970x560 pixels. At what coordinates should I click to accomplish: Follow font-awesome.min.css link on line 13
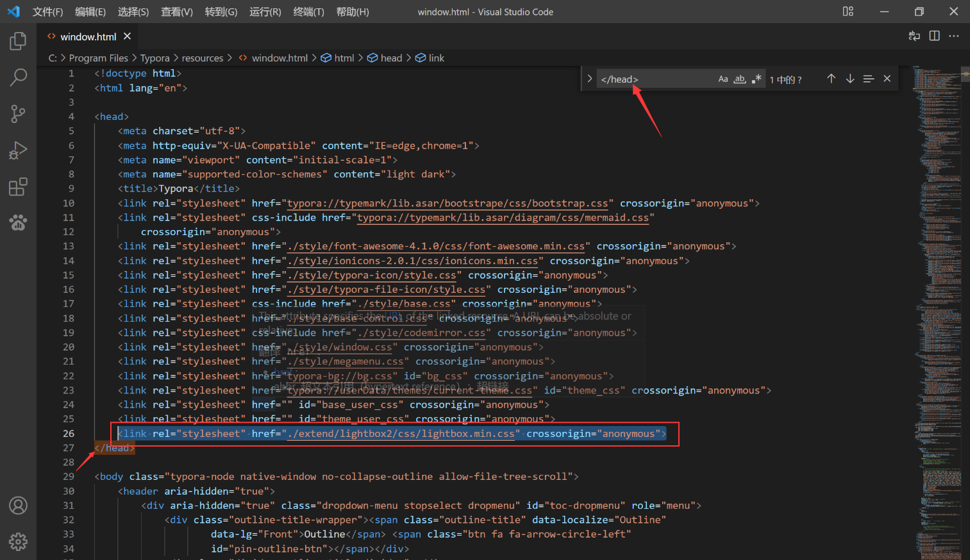click(x=436, y=246)
